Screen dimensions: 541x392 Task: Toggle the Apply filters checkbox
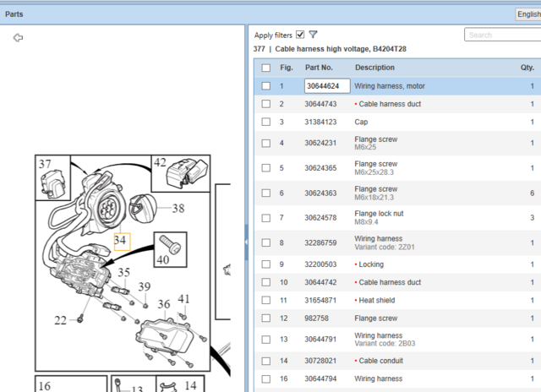(x=300, y=35)
